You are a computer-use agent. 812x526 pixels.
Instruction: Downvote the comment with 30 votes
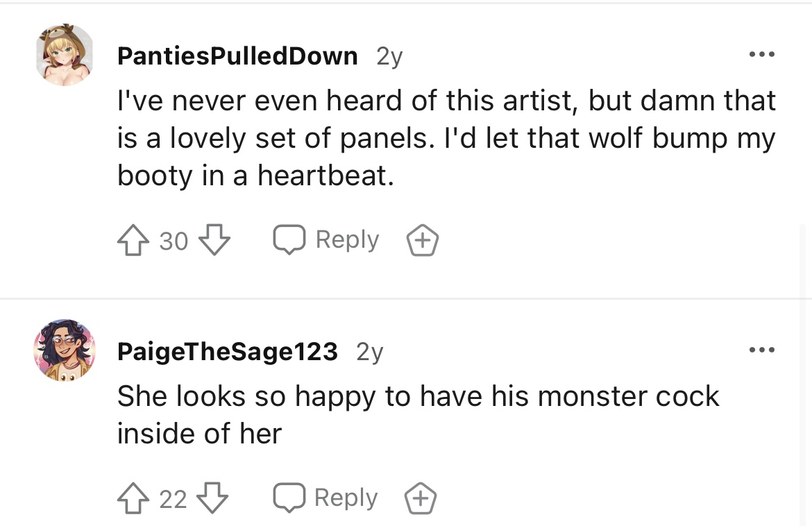click(215, 240)
